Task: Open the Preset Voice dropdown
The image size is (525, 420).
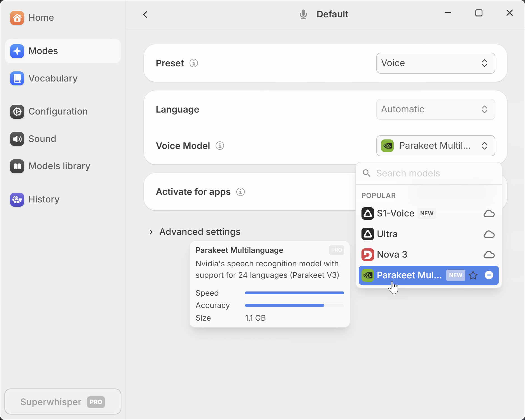Action: 436,63
